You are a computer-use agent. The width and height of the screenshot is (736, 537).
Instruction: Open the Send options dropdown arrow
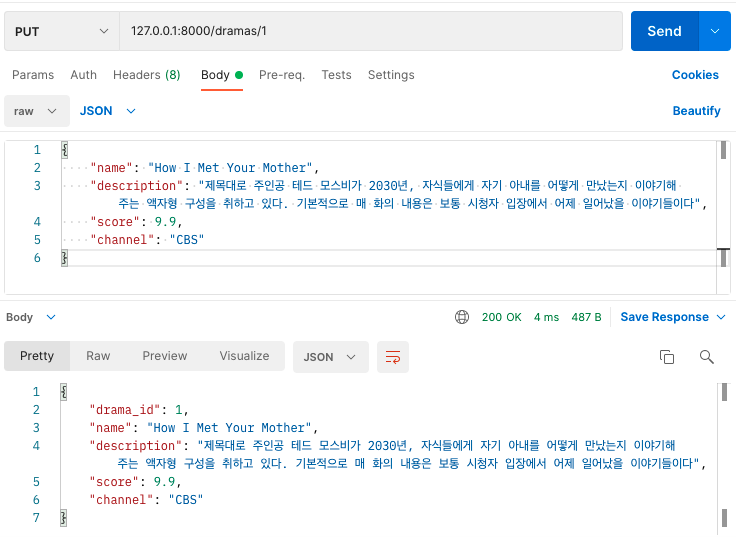[715, 31]
